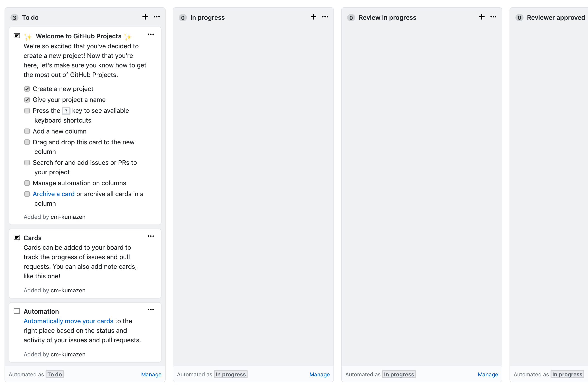The image size is (588, 390).
Task: Open the To do column options menu
Action: tap(157, 17)
